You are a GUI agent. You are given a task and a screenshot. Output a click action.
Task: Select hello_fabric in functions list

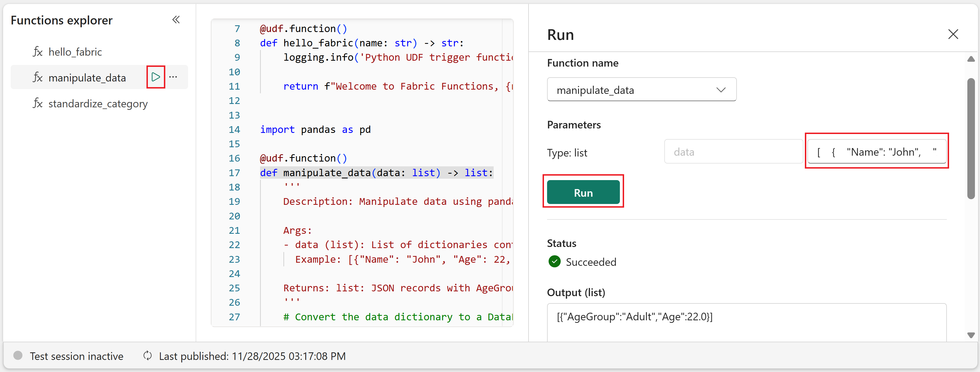click(75, 52)
